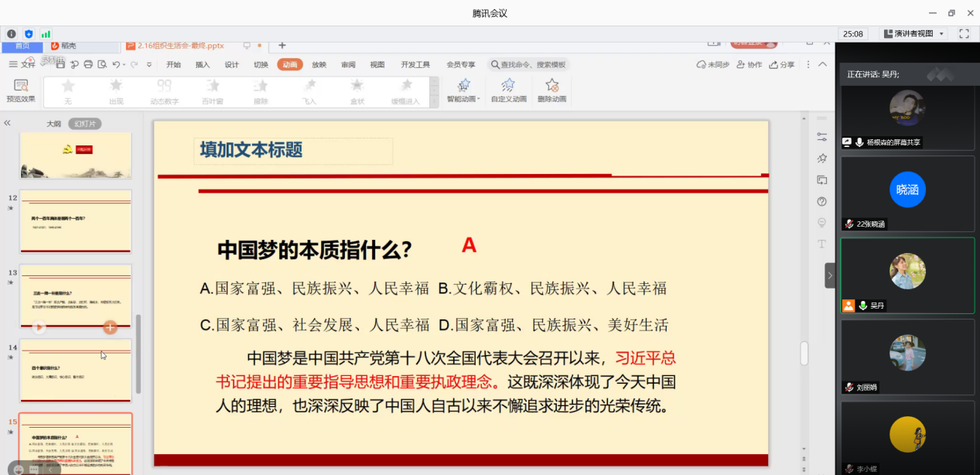Select the 飞入 (Fly In) animation effect

(309, 91)
